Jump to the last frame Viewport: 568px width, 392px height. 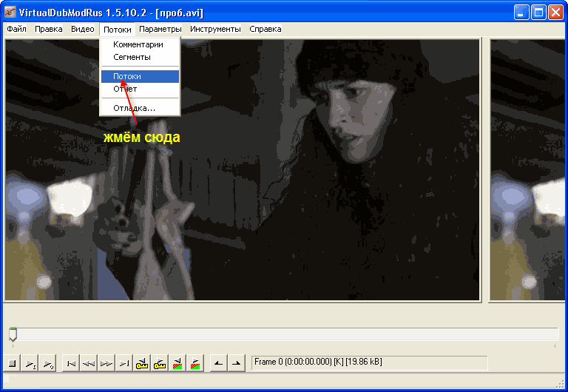tap(124, 363)
